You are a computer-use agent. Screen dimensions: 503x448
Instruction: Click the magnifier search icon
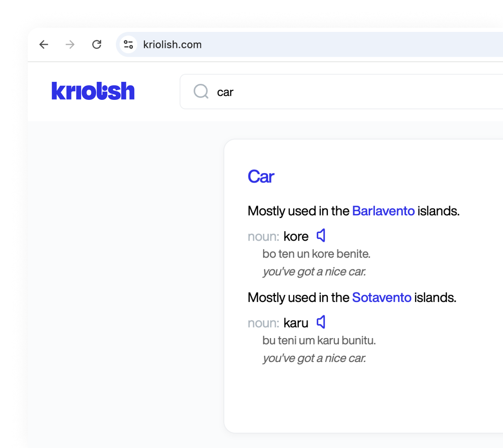201,92
